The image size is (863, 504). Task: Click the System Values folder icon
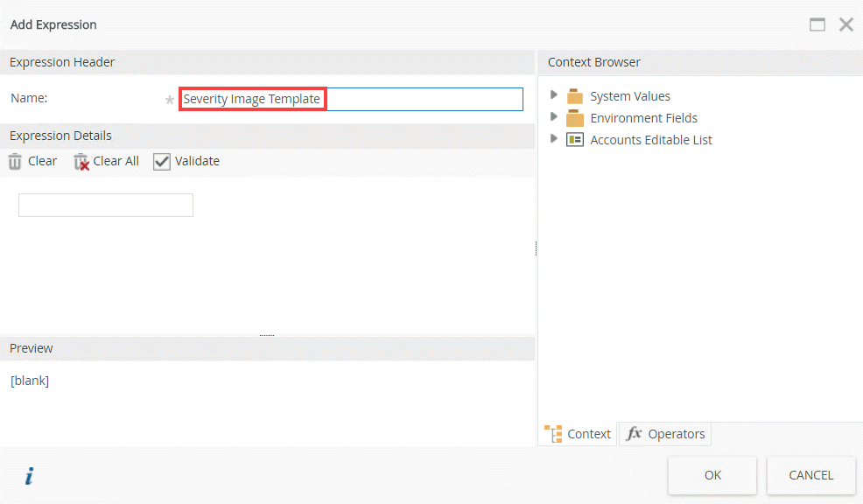coord(575,96)
